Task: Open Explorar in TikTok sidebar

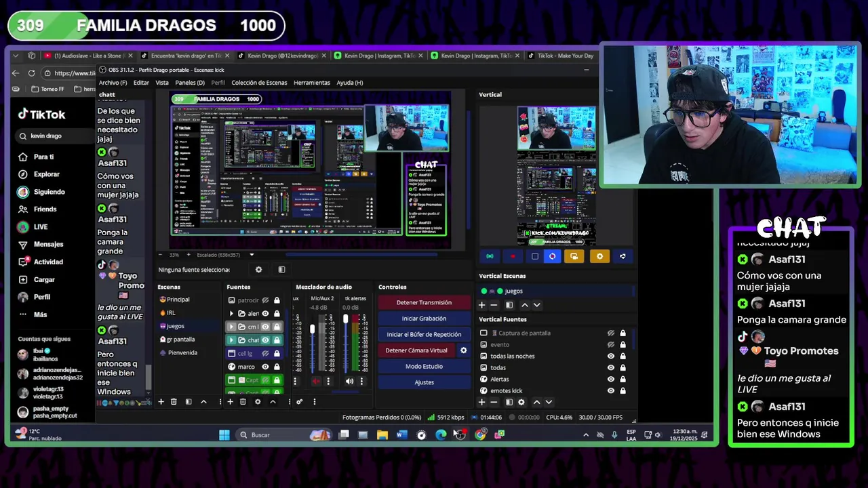Action: (47, 174)
